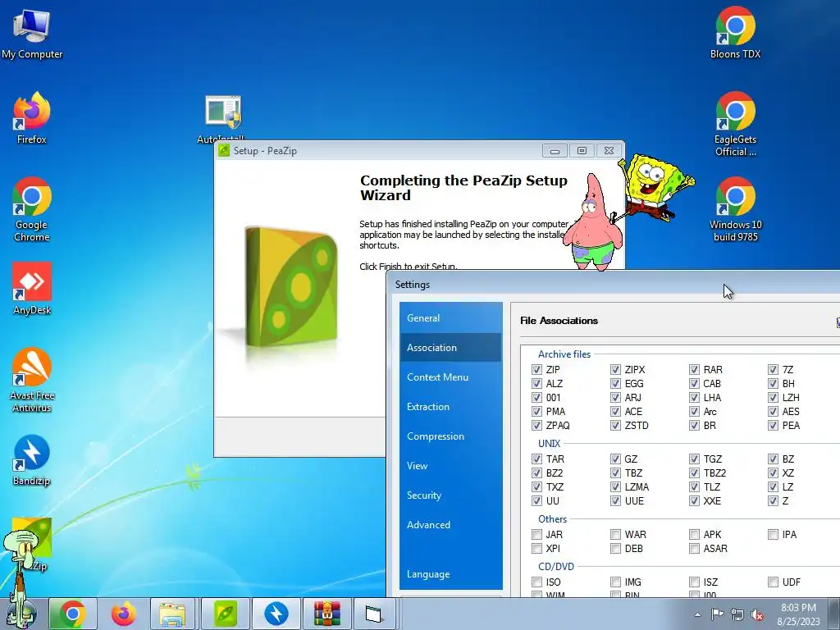Image resolution: width=840 pixels, height=630 pixels.
Task: Open Bloons TDX desktop shortcut
Action: 736,33
